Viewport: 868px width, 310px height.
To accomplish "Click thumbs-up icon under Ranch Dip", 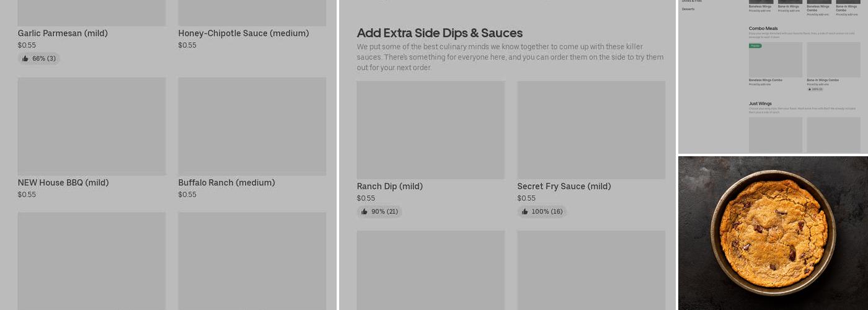I will (365, 212).
